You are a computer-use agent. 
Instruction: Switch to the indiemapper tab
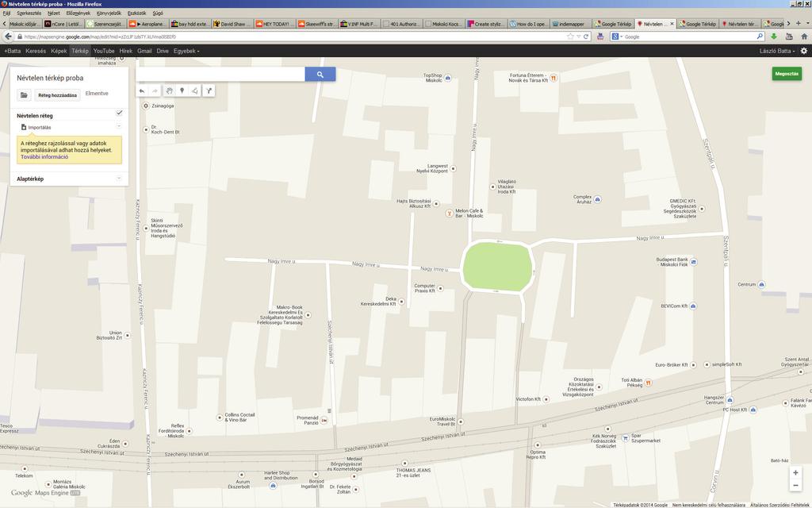click(570, 24)
